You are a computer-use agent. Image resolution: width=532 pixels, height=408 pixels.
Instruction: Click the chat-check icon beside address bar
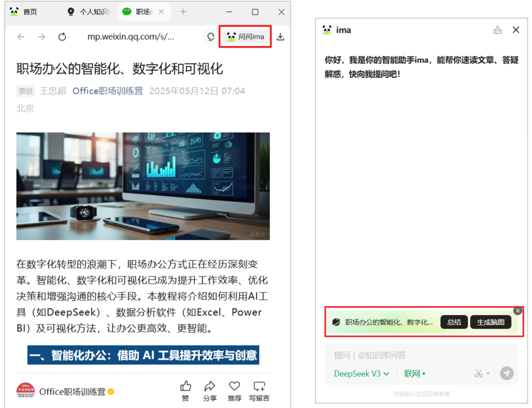[x=211, y=36]
